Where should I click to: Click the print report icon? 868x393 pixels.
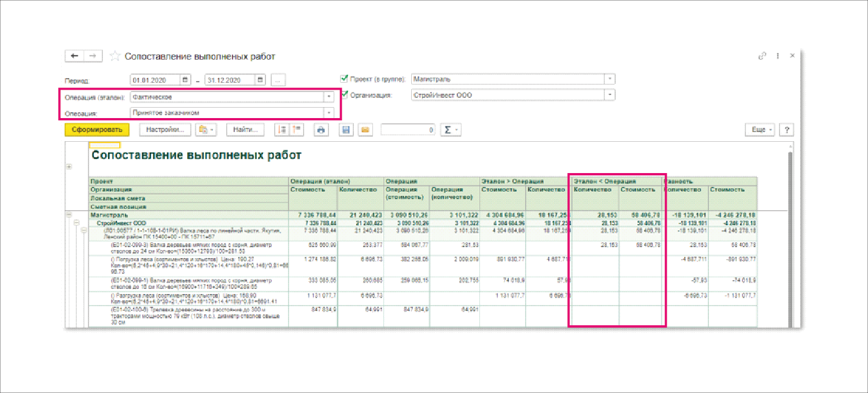pos(322,130)
